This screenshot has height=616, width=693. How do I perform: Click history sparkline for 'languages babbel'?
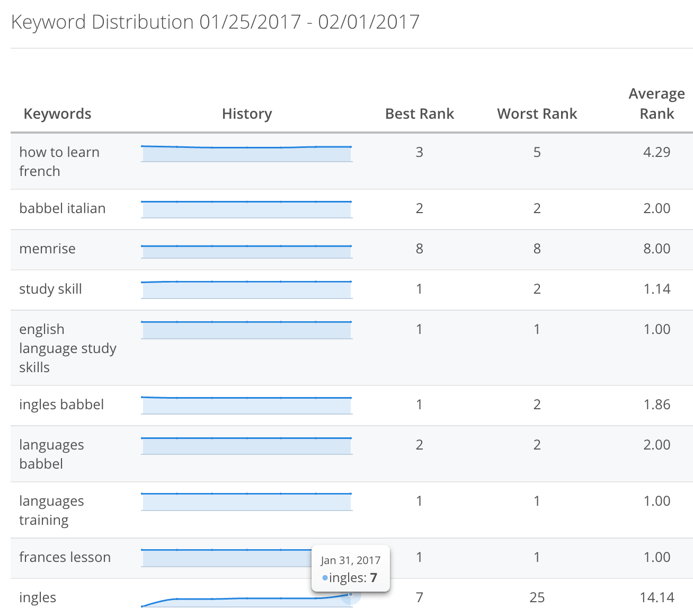(246, 445)
